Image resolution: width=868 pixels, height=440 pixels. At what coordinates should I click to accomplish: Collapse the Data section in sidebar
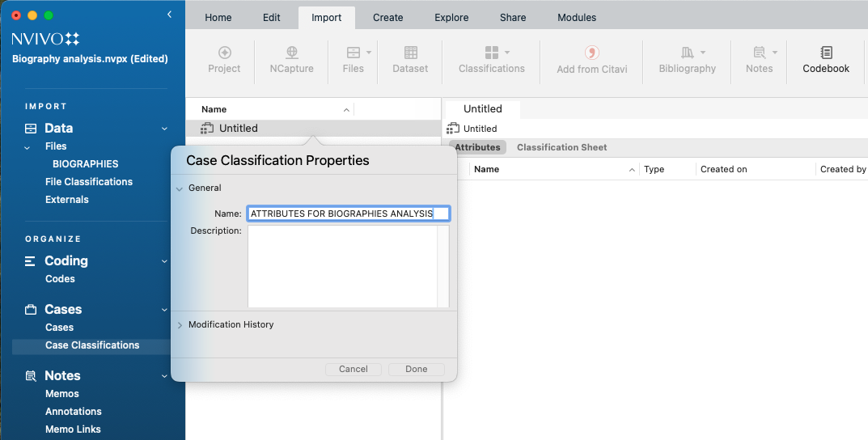click(164, 129)
